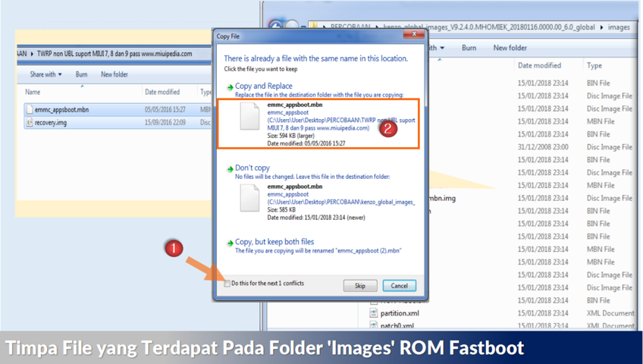Check 'Do this for the next 1 conflicts'
This screenshot has height=364, width=643.
[227, 284]
